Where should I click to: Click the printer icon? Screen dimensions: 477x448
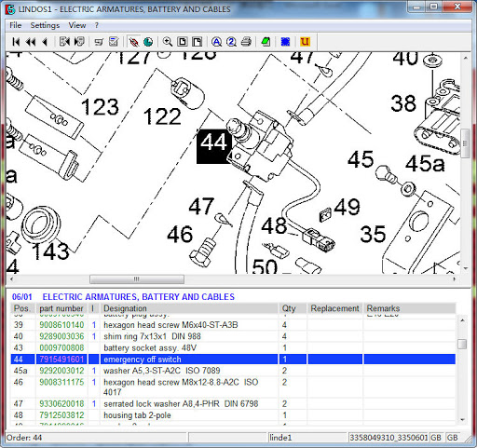pyautogui.click(x=246, y=42)
